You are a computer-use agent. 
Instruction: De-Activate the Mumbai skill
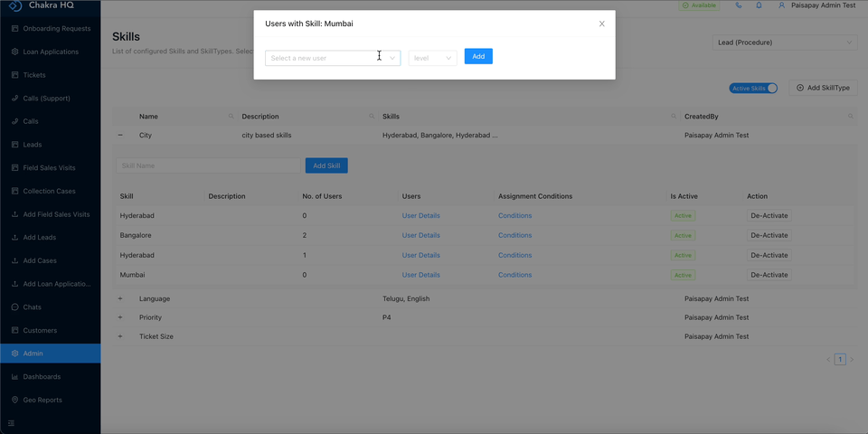[x=769, y=275]
